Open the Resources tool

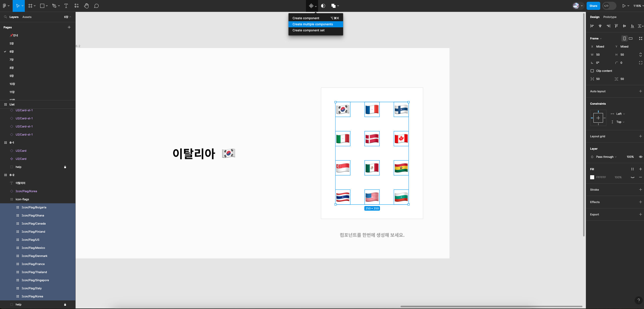(x=77, y=6)
